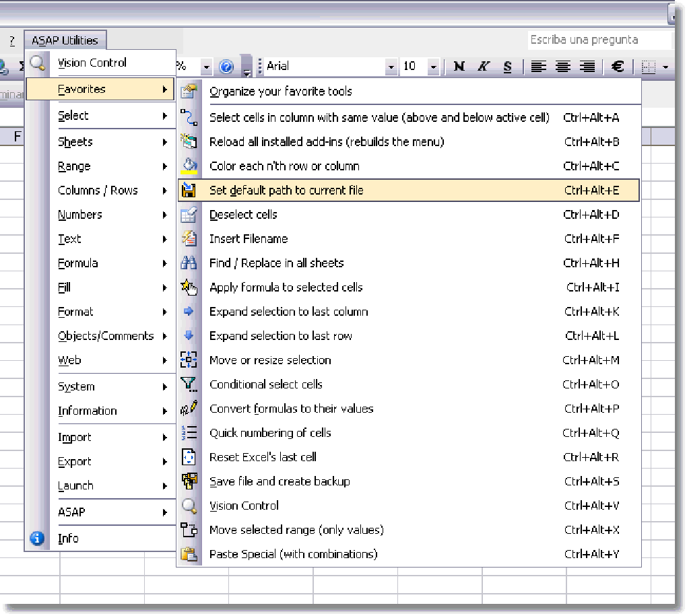This screenshot has height=616, width=687.
Task: Click the blue Info icon
Action: point(37,538)
